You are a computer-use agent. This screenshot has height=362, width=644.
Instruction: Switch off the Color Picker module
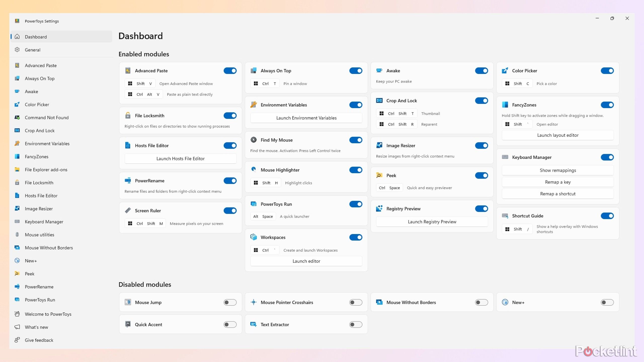point(607,71)
